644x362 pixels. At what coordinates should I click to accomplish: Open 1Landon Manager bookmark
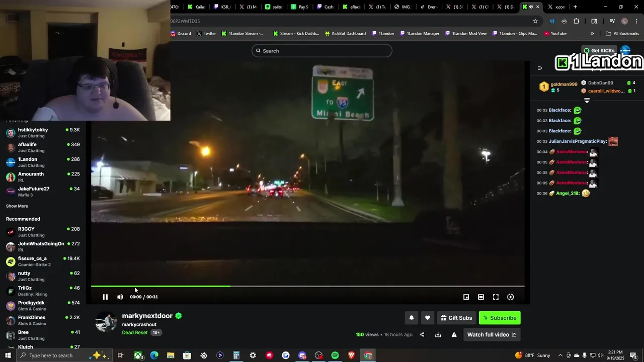(x=420, y=34)
